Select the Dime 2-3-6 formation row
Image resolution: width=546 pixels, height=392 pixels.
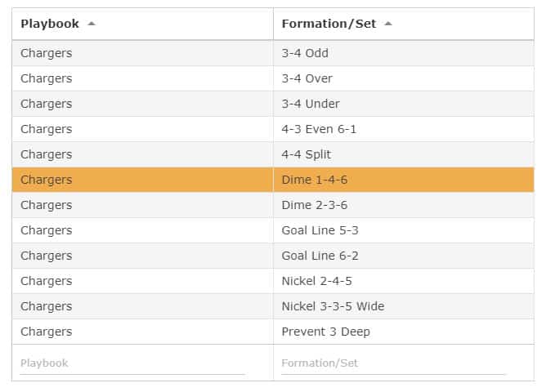[273, 205]
